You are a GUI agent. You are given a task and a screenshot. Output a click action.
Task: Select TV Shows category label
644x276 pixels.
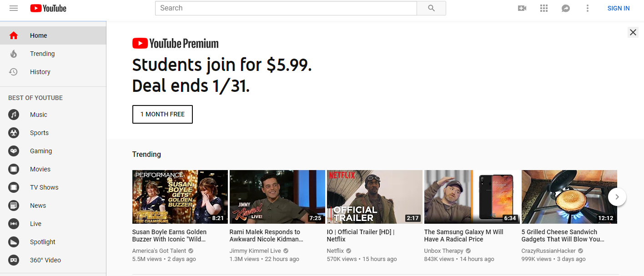coord(44,187)
